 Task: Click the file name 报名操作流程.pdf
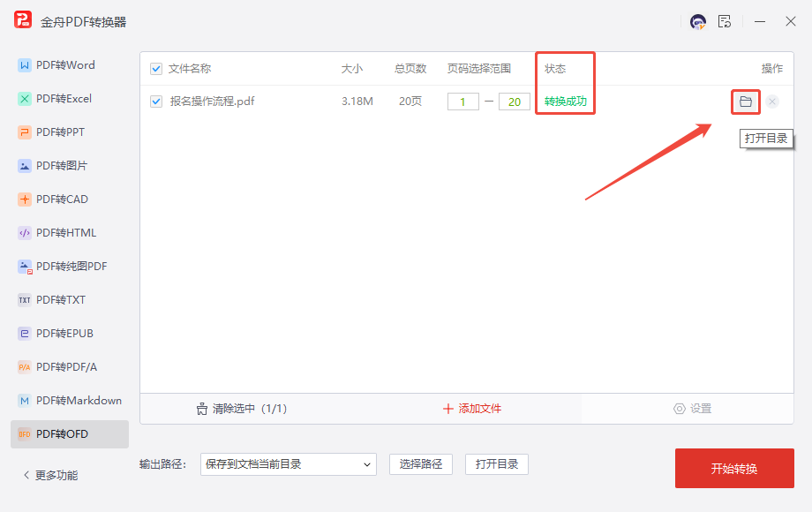pos(213,102)
